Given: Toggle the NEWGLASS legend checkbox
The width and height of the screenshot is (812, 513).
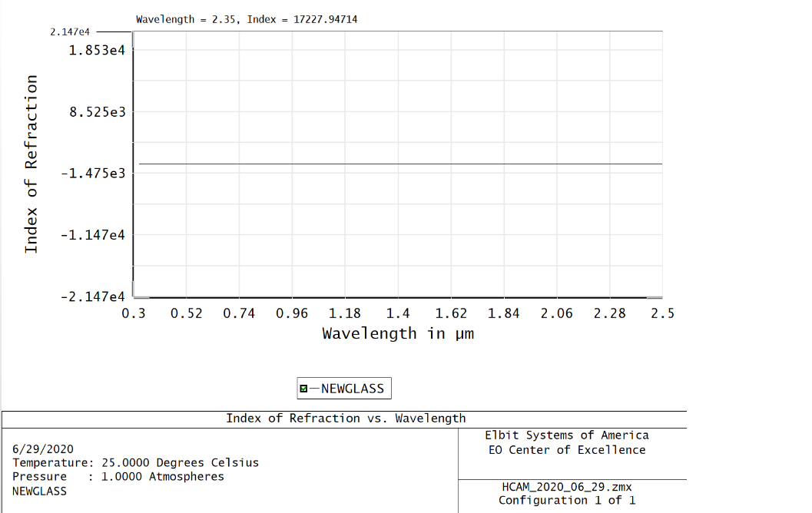Looking at the screenshot, I should (x=303, y=389).
